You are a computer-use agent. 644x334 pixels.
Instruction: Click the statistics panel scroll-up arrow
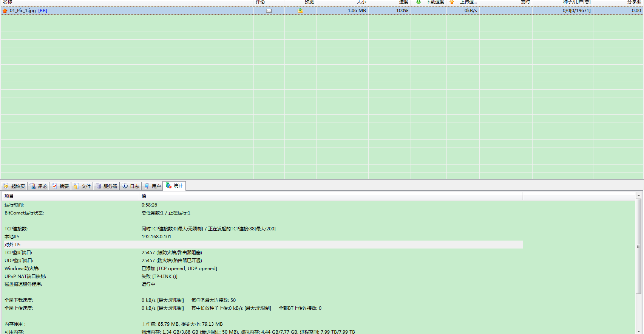pyautogui.click(x=639, y=195)
